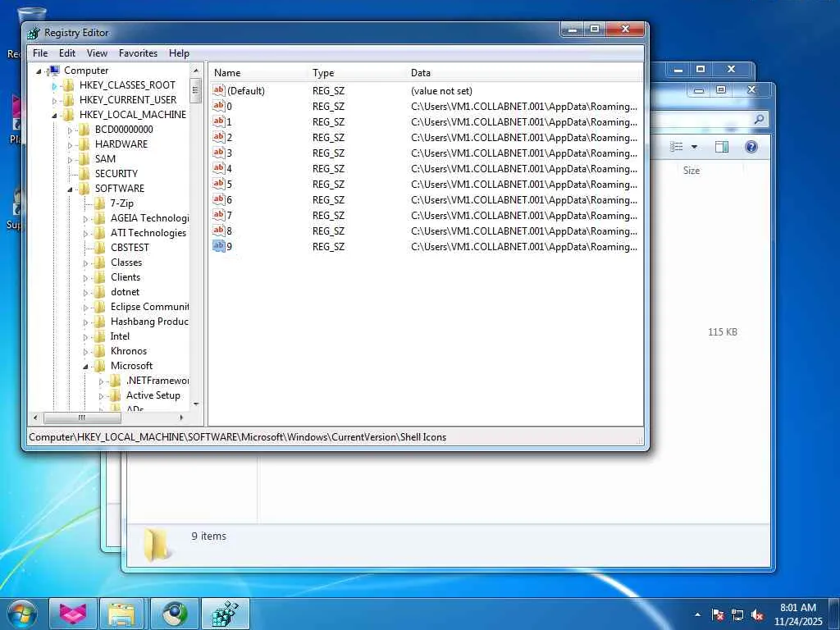Open the File menu
The height and width of the screenshot is (630, 840).
tap(40, 53)
